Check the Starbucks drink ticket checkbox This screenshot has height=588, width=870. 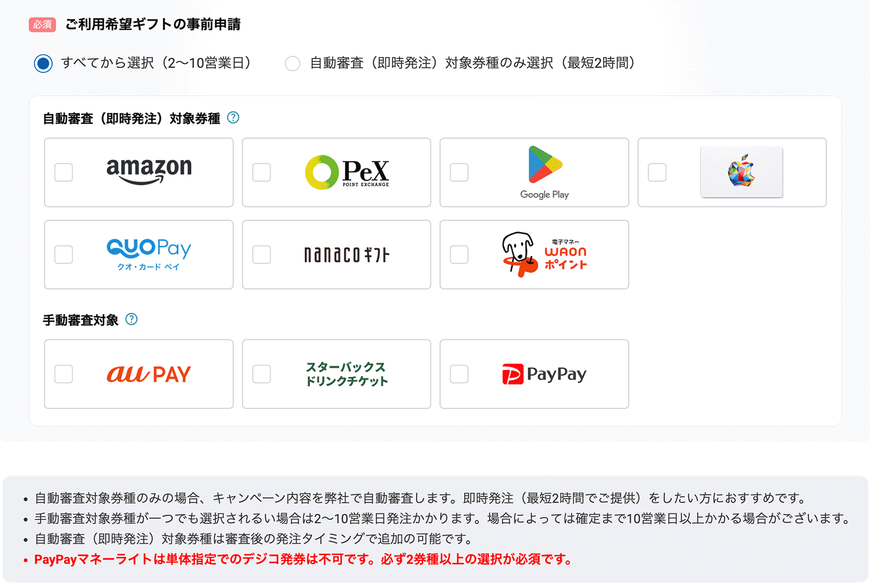point(262,374)
